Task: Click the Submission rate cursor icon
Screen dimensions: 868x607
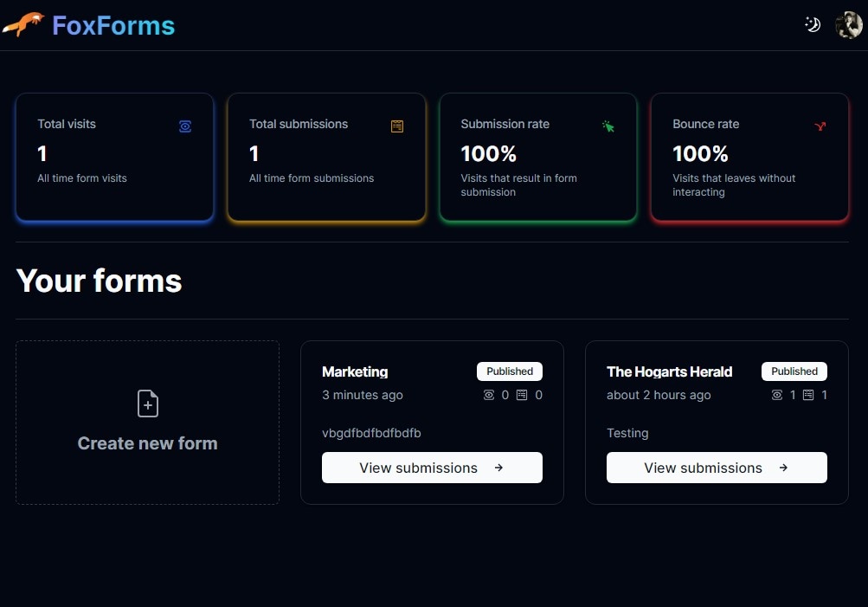Action: coord(608,126)
